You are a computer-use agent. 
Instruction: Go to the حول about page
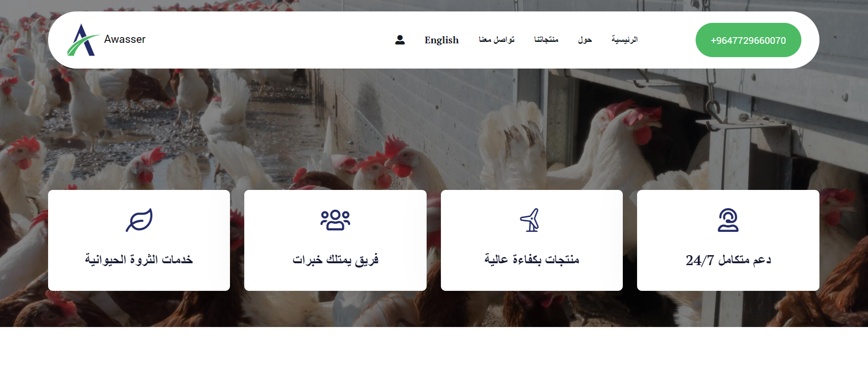click(585, 40)
